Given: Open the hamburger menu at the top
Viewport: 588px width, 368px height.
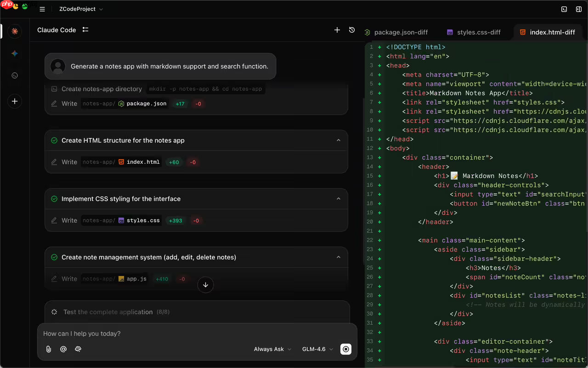Looking at the screenshot, I should (x=42, y=9).
